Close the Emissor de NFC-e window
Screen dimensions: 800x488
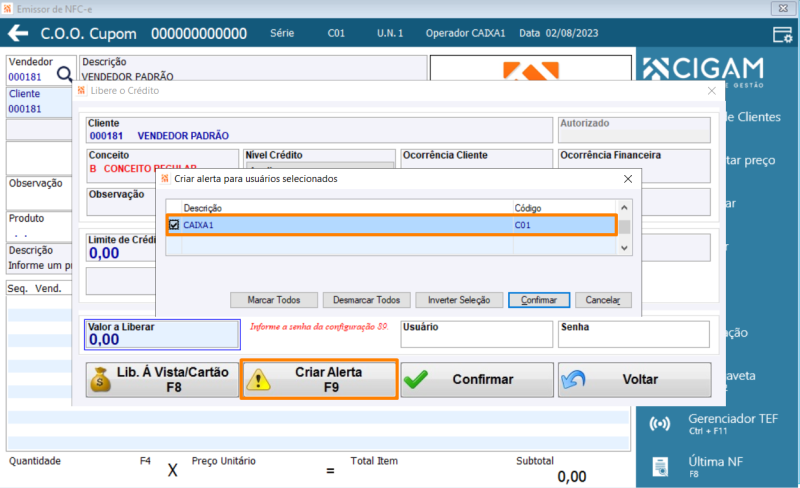click(x=783, y=9)
